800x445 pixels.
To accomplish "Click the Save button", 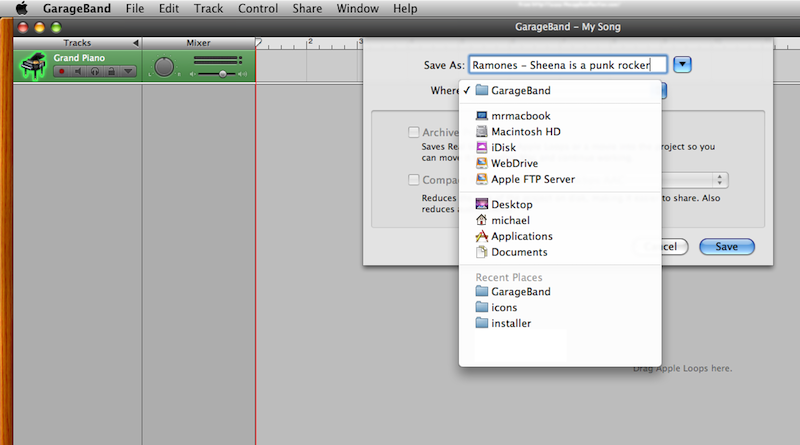I will pos(726,246).
